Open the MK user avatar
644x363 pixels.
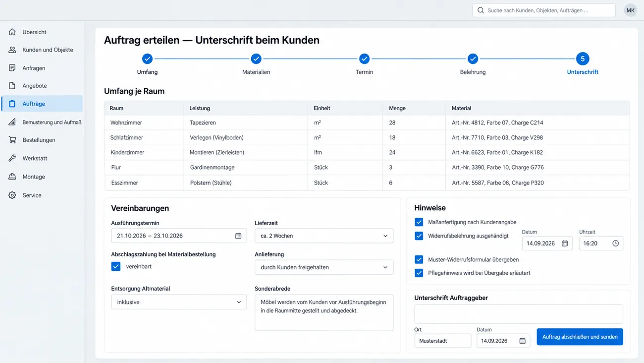630,10
